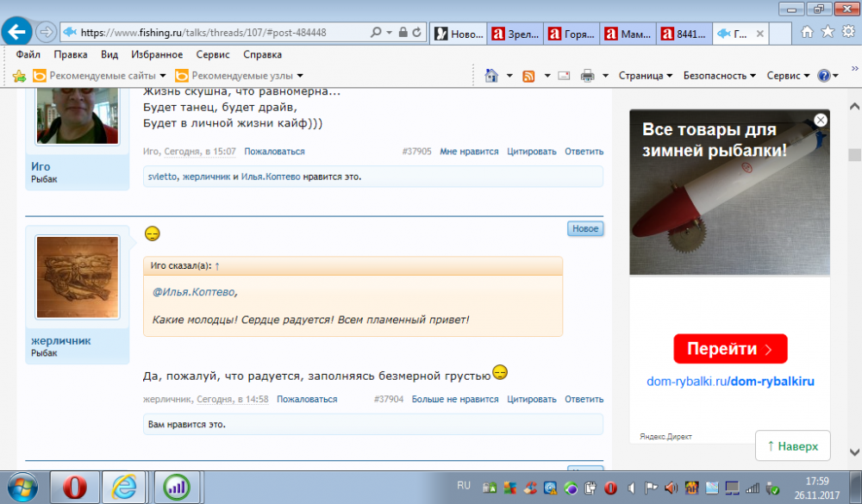
Task: Click the browser back arrow button
Action: point(17,32)
